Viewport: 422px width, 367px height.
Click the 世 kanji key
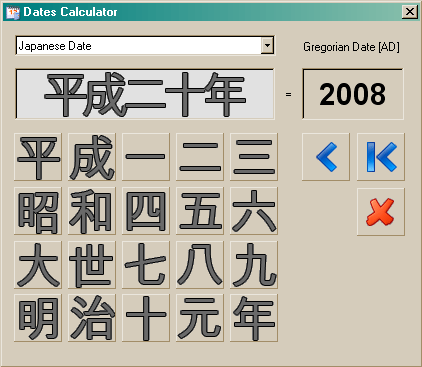[x=92, y=265]
